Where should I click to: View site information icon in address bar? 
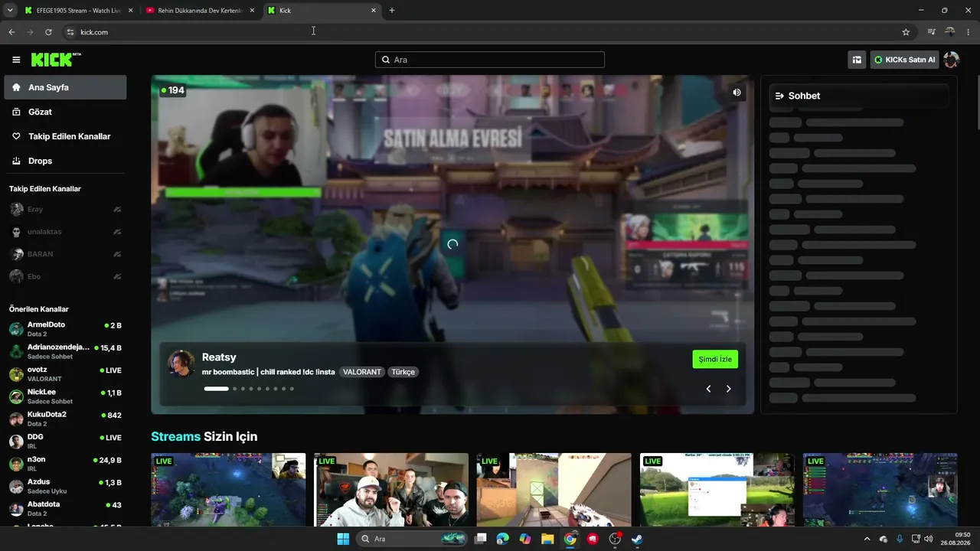[70, 32]
